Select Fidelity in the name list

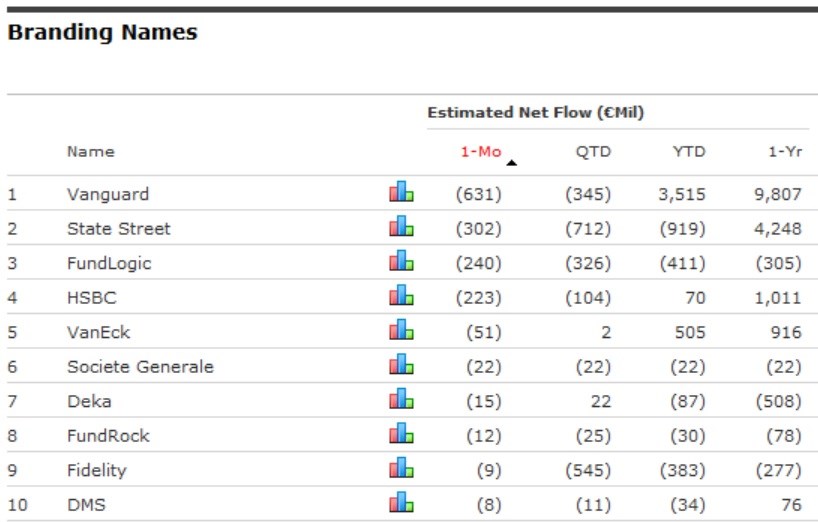pyautogui.click(x=96, y=469)
